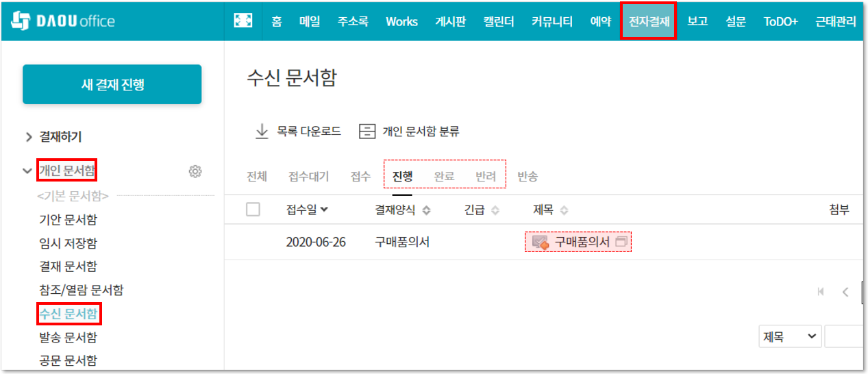This screenshot has height=374, width=868.
Task: Click the list download arrow icon
Action: coord(262,132)
